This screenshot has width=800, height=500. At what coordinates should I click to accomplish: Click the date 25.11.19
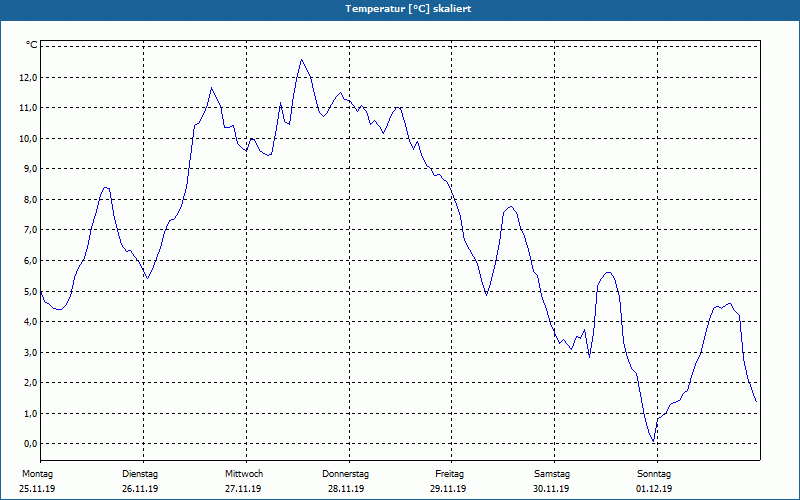click(x=37, y=489)
